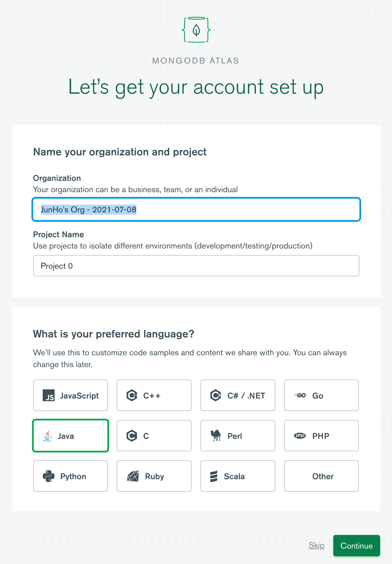Image resolution: width=392 pixels, height=564 pixels.
Task: Click the Python snake logo icon
Action: [49, 476]
